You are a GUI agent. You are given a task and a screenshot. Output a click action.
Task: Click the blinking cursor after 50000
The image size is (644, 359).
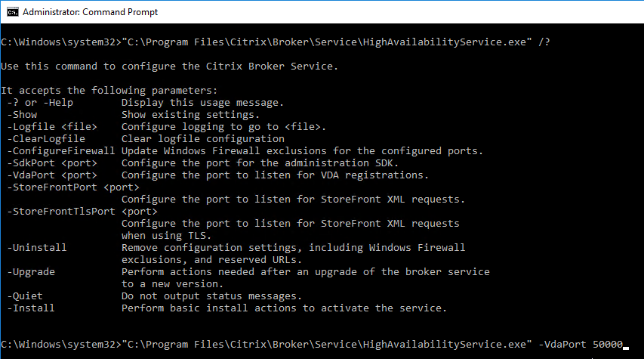point(626,348)
